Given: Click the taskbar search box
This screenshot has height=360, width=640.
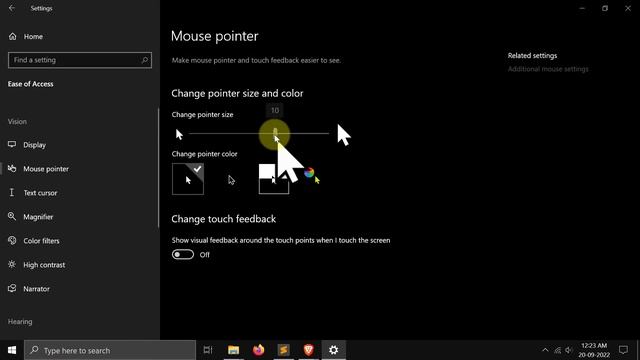Looking at the screenshot, I should pyautogui.click(x=110, y=350).
